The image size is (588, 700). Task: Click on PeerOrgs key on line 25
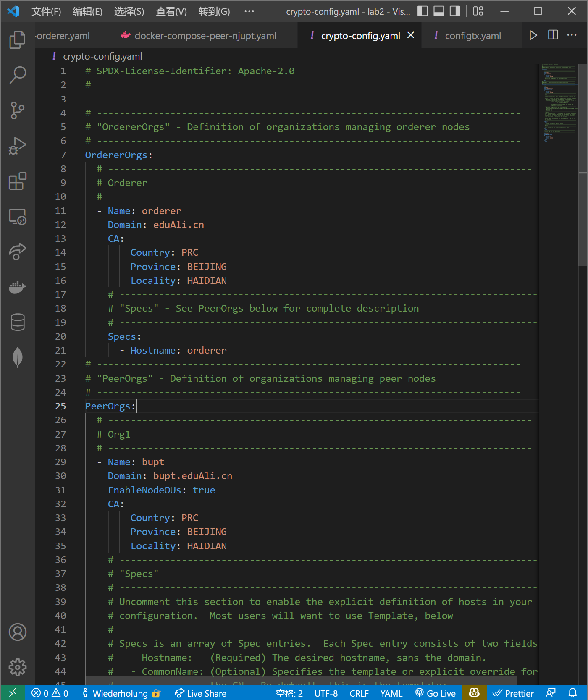click(108, 406)
